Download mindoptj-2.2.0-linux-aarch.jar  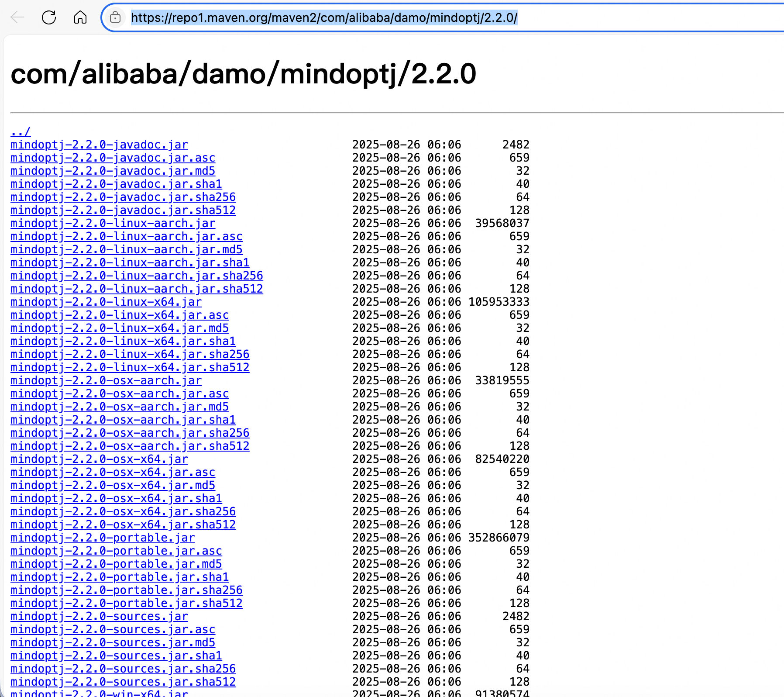click(x=113, y=223)
